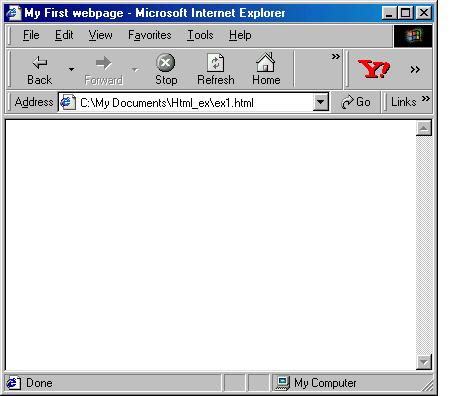Click the vertical scrollbar track
Screen dimensions: 461x396
point(424,245)
